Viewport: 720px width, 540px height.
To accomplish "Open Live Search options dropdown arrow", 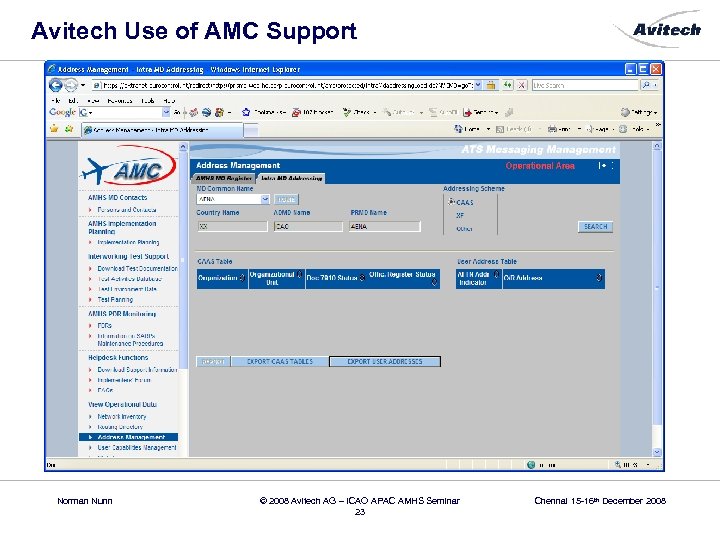I will tap(655, 85).
